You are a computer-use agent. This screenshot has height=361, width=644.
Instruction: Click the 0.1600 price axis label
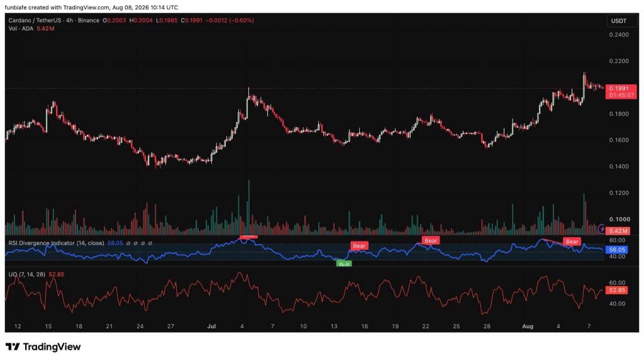(619, 140)
